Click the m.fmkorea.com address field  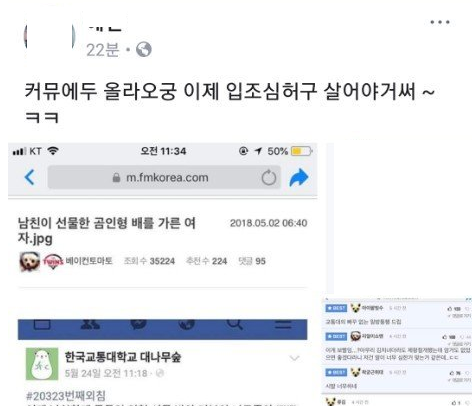click(x=164, y=177)
